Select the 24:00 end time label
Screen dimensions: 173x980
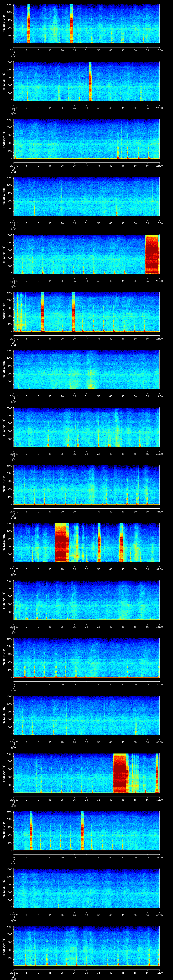159,108
